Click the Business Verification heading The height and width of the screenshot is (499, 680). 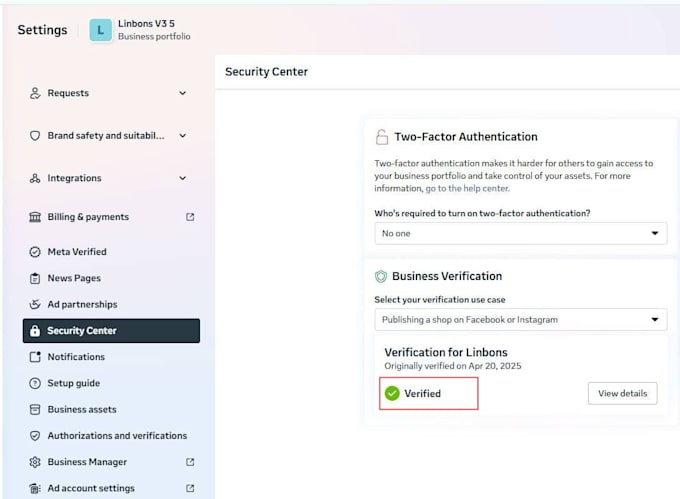tap(447, 276)
